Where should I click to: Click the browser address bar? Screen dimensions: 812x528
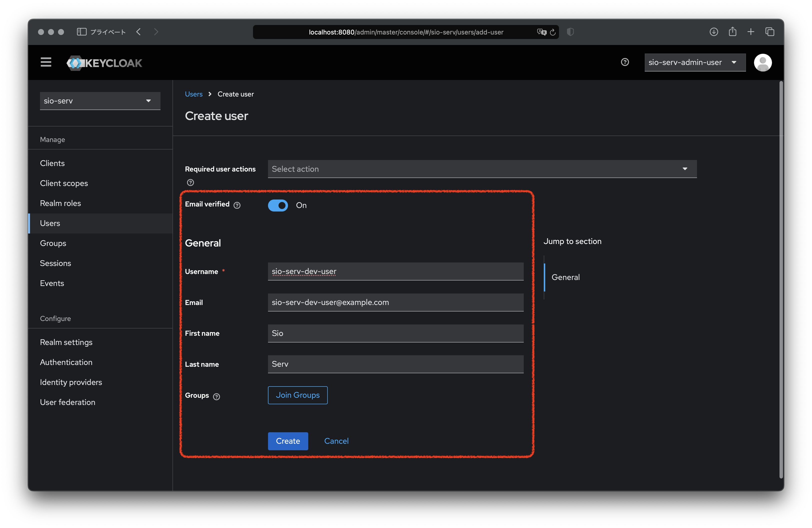[406, 32]
